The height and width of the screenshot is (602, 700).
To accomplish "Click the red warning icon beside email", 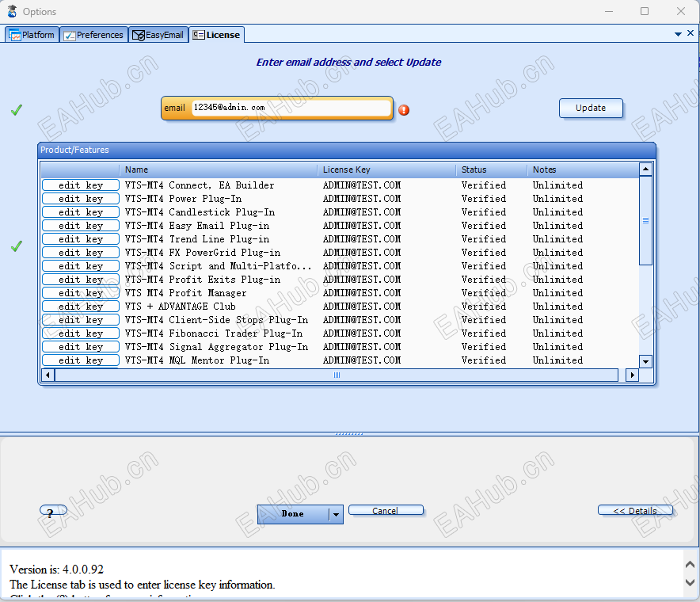I will (404, 110).
